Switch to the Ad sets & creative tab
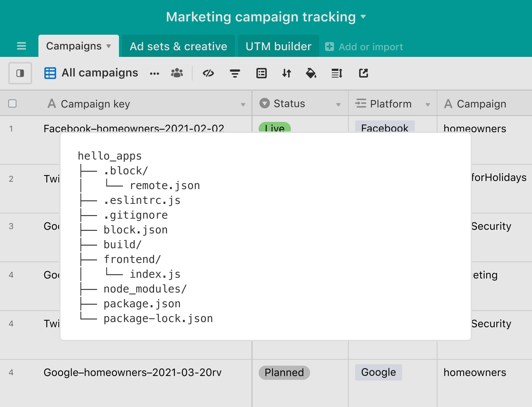This screenshot has width=532, height=407. (178, 46)
